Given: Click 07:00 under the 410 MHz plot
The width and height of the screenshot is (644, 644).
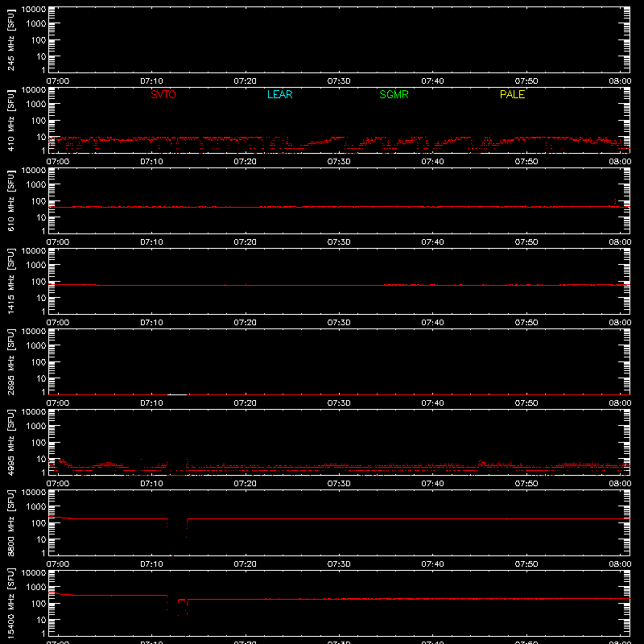Looking at the screenshot, I should [58, 162].
